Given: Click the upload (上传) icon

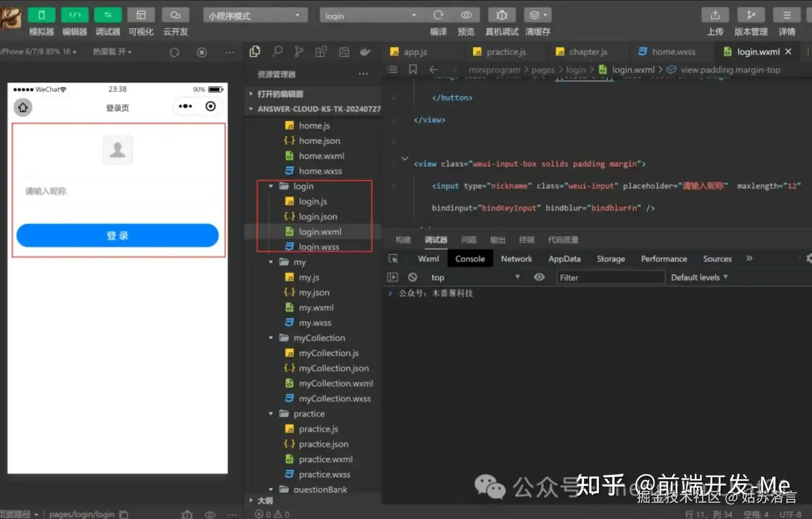Looking at the screenshot, I should (x=715, y=15).
